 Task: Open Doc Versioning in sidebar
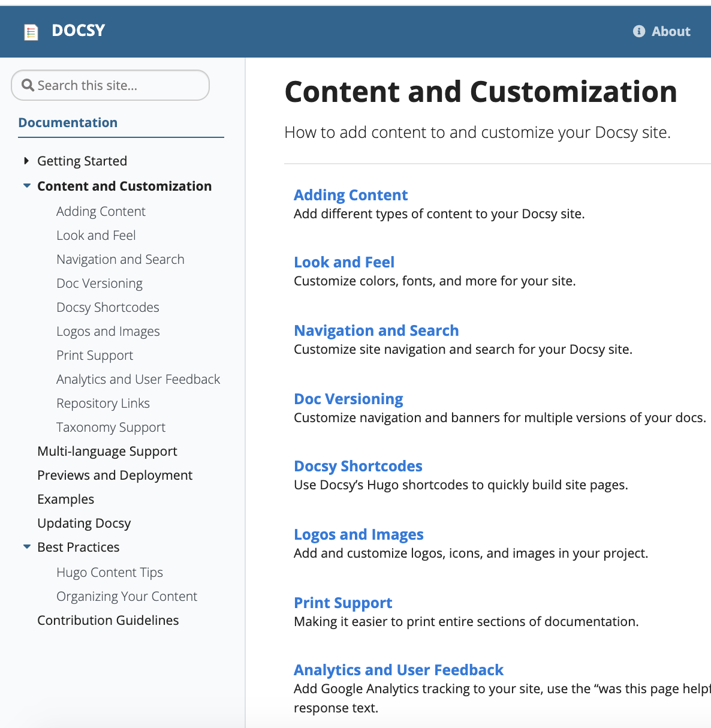[100, 283]
